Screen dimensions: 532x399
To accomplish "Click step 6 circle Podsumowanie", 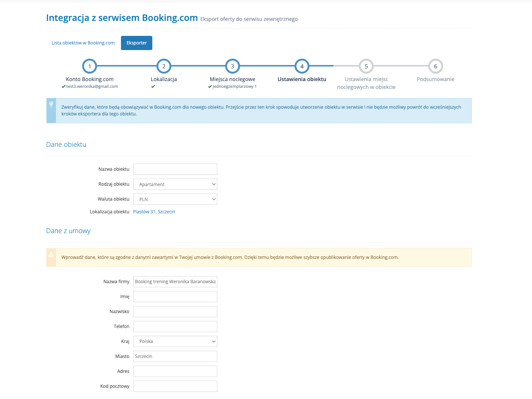I will [435, 66].
